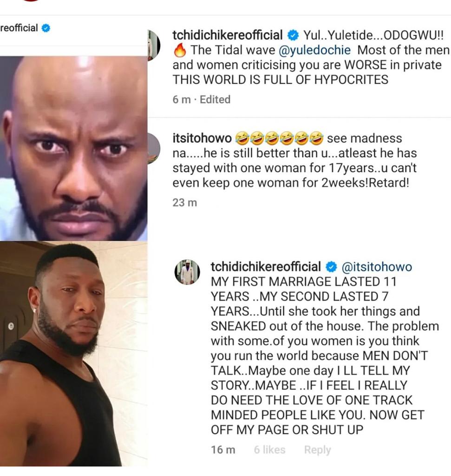Click the blue verified badge beside reofficial
This screenshot has width=451, height=476.
46,28
